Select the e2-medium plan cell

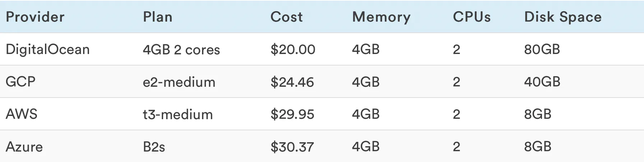coord(179,82)
